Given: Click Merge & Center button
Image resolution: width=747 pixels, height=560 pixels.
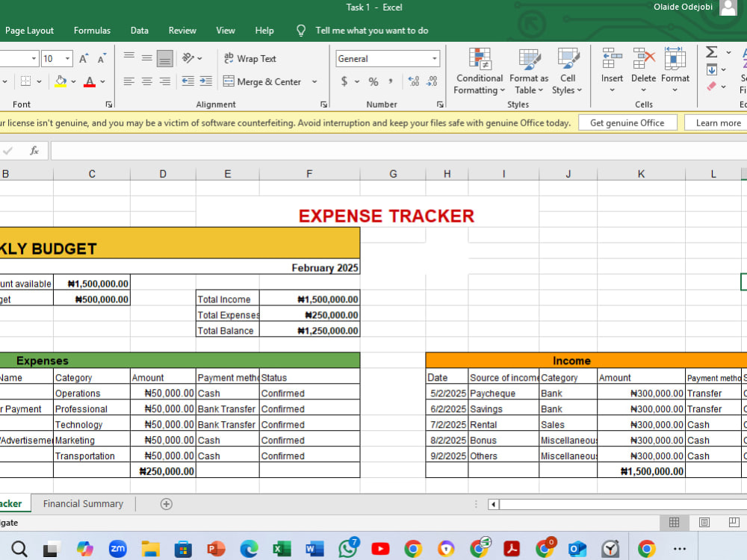Looking at the screenshot, I should coord(262,81).
